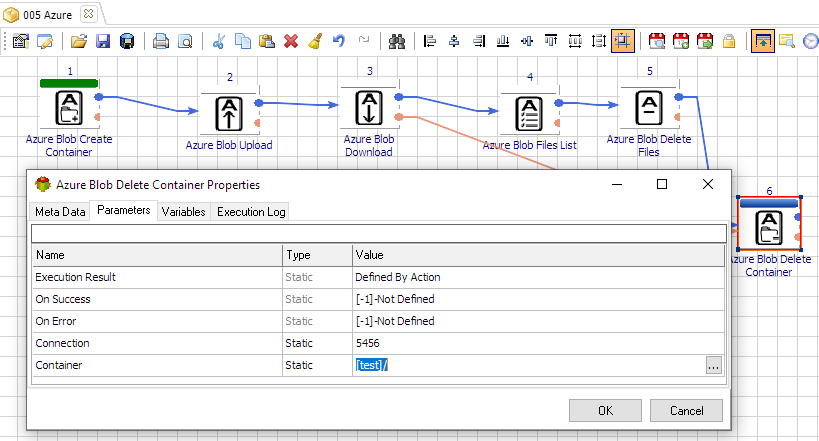Viewport: 819px width, 441px height.
Task: Center tasks vertically in the toolbar
Action: (x=527, y=41)
